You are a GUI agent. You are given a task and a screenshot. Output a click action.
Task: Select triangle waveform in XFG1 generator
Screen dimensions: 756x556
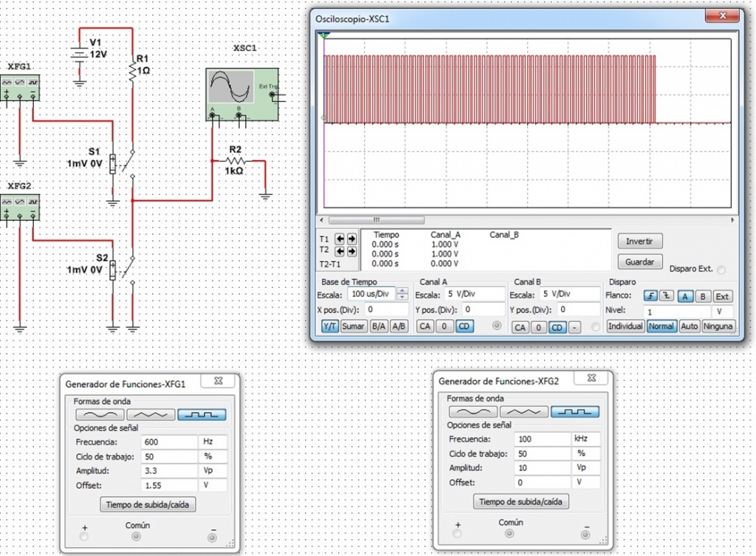click(x=151, y=415)
